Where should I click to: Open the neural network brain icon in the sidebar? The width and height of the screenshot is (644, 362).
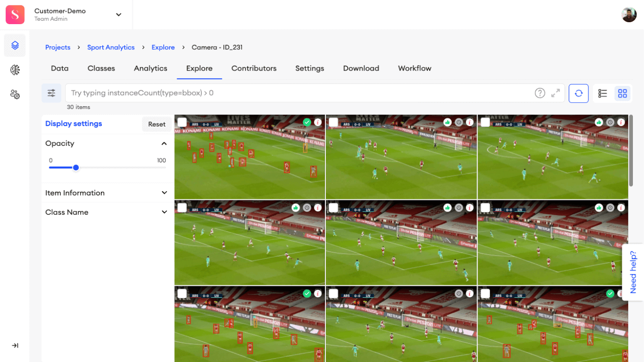pyautogui.click(x=15, y=70)
